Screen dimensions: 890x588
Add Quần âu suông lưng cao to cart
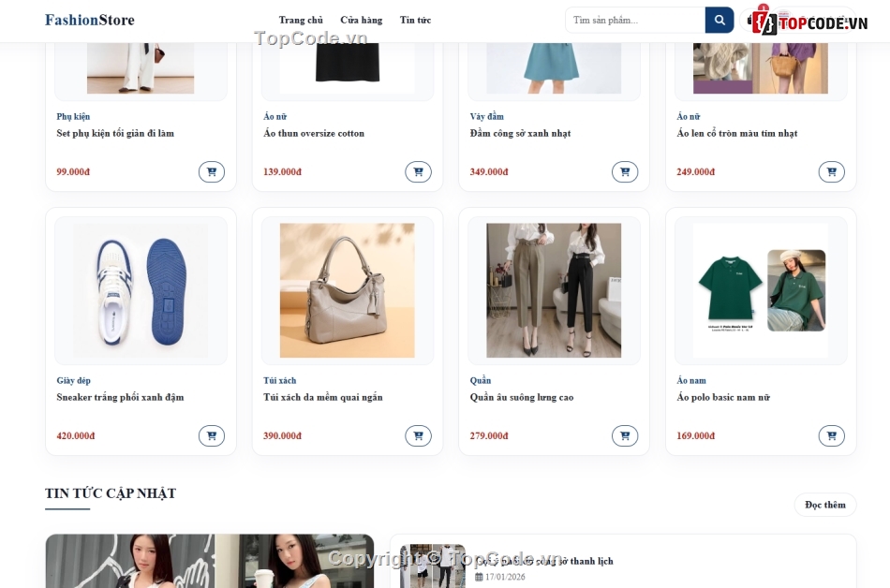[625, 436]
